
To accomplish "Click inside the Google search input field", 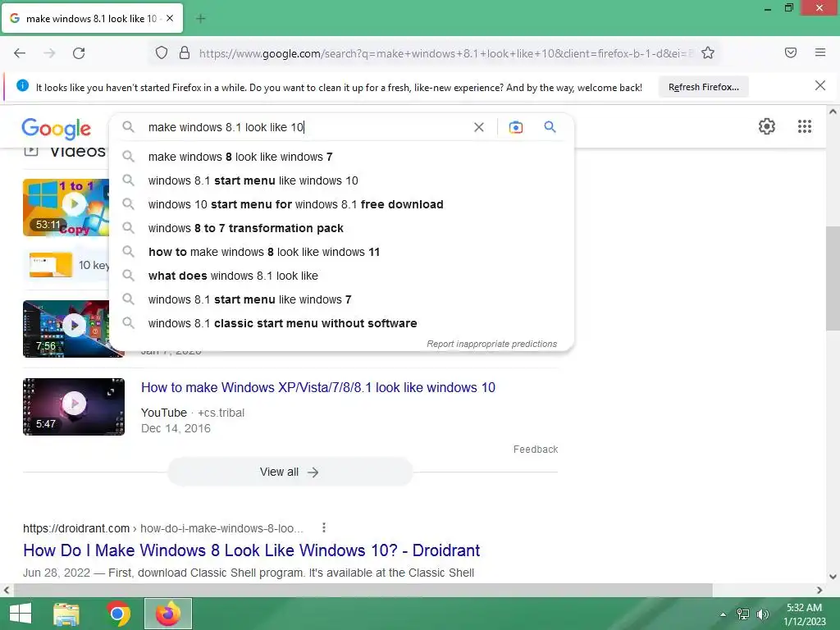I will 305,127.
